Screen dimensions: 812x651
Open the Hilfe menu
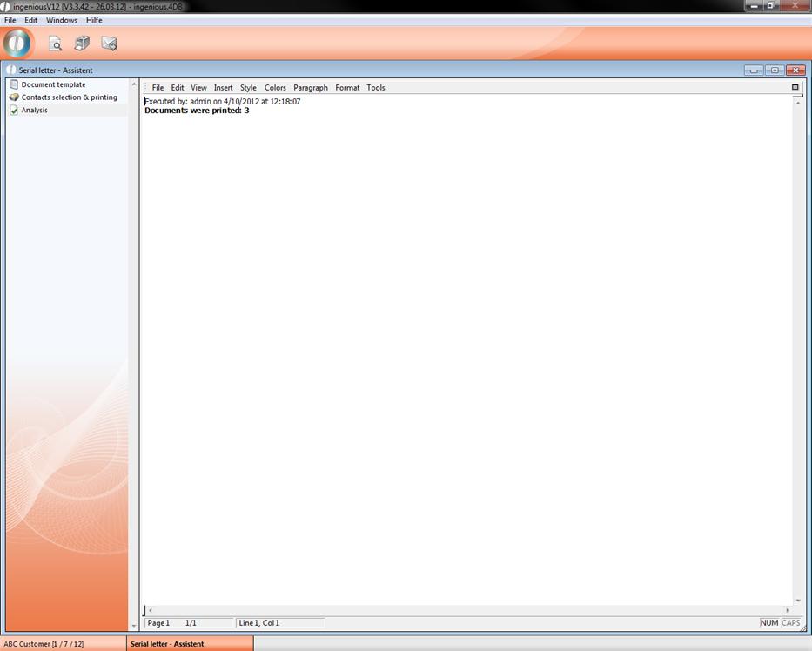(94, 20)
